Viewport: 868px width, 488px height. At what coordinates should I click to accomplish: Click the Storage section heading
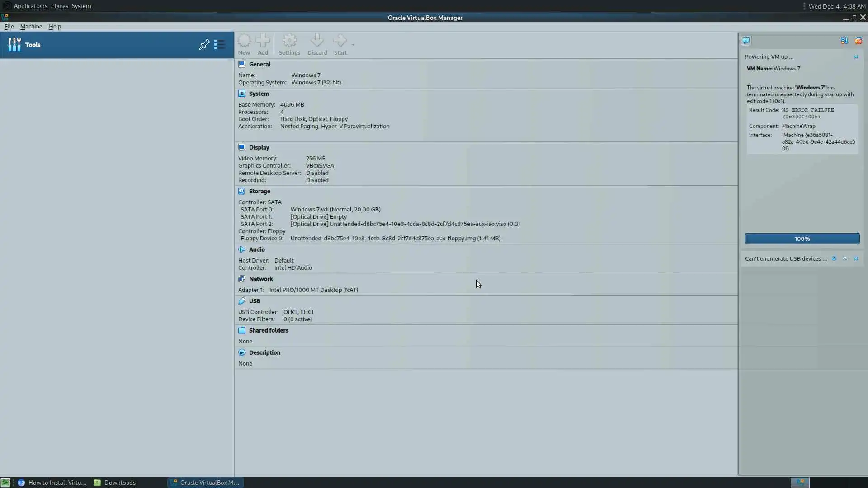[x=259, y=191]
